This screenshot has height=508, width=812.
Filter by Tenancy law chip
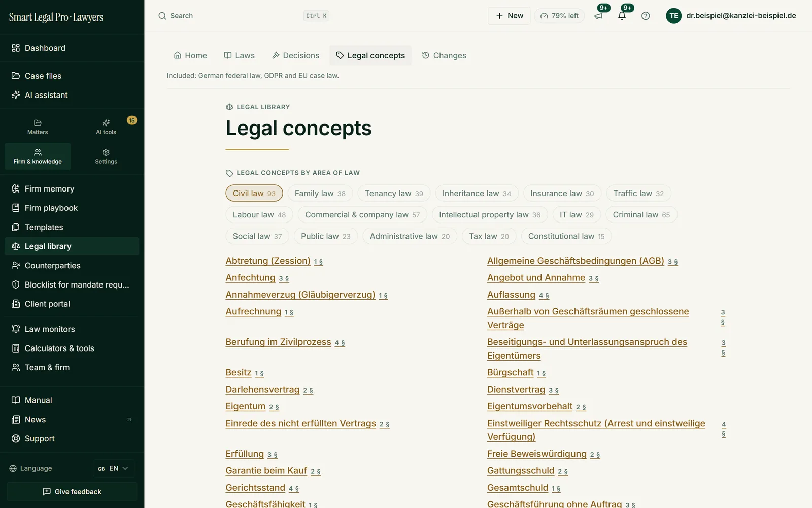pos(394,194)
